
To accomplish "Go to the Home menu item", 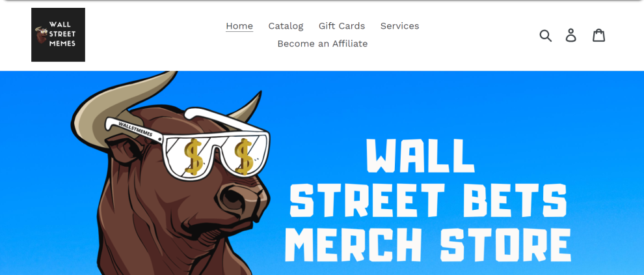I will coord(239,26).
